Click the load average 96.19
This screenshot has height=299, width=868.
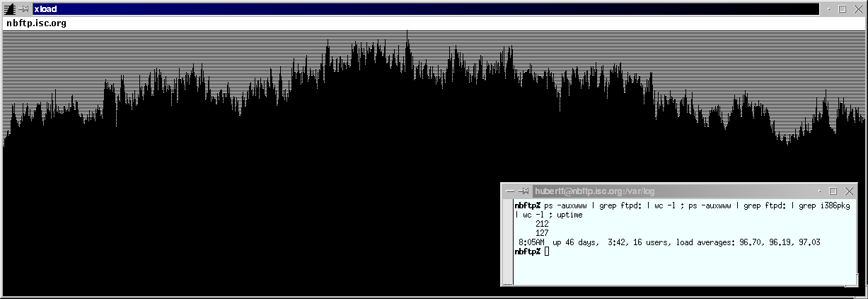click(x=780, y=242)
